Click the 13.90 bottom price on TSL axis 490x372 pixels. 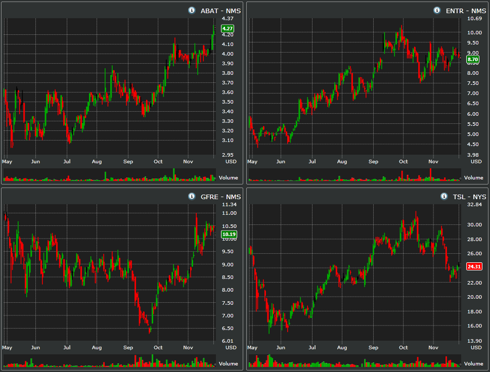click(474, 341)
